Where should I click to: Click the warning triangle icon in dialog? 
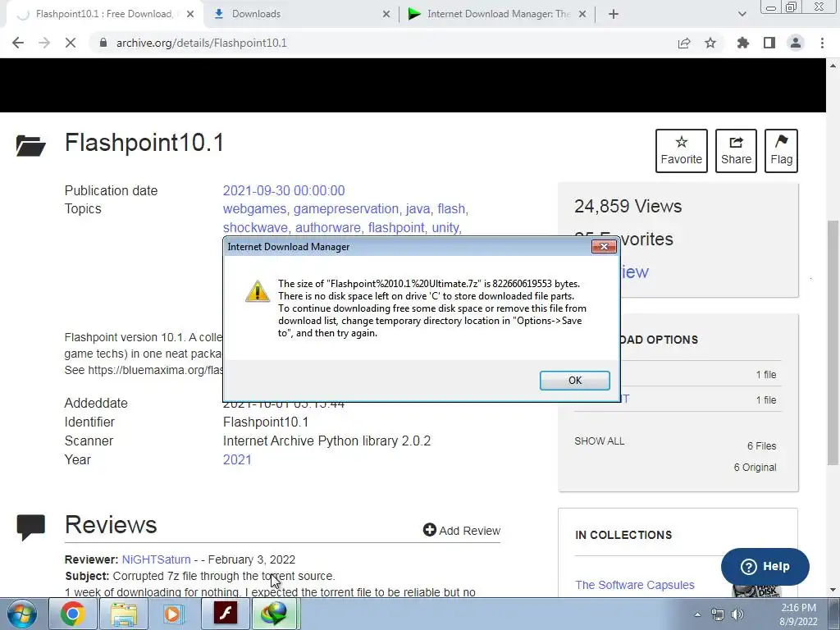[257, 291]
